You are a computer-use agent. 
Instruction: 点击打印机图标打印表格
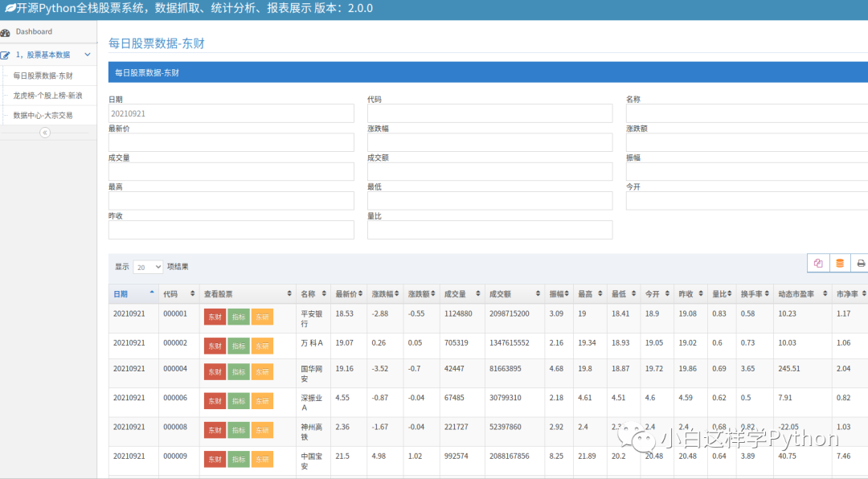861,263
